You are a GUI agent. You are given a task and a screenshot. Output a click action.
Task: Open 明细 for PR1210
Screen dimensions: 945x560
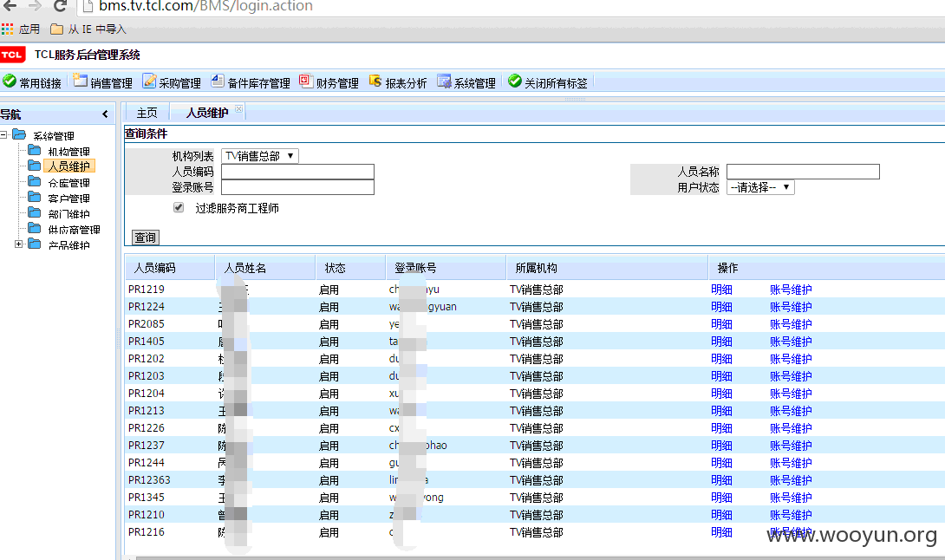pyautogui.click(x=721, y=515)
